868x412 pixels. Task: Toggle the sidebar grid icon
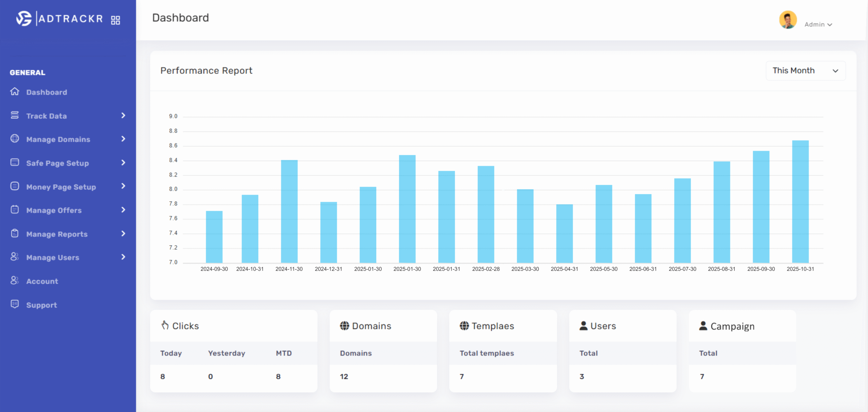click(116, 20)
